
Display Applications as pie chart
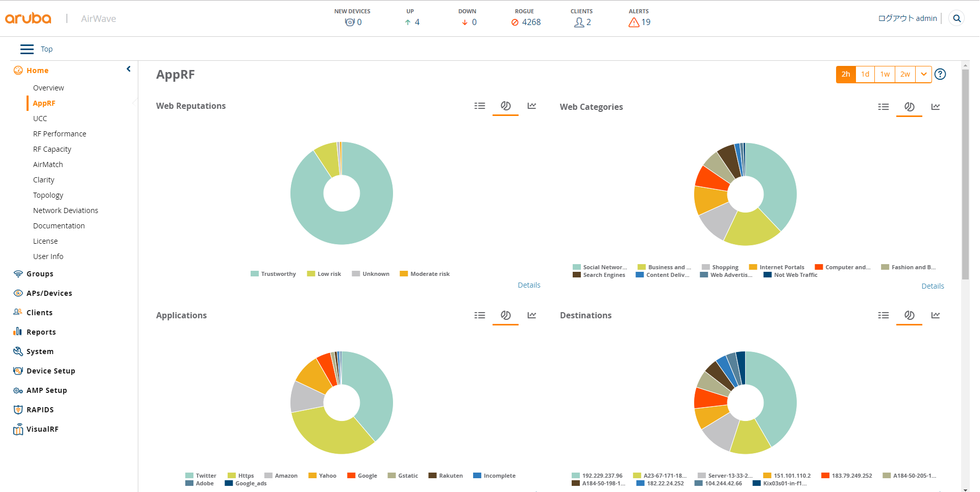(x=505, y=315)
